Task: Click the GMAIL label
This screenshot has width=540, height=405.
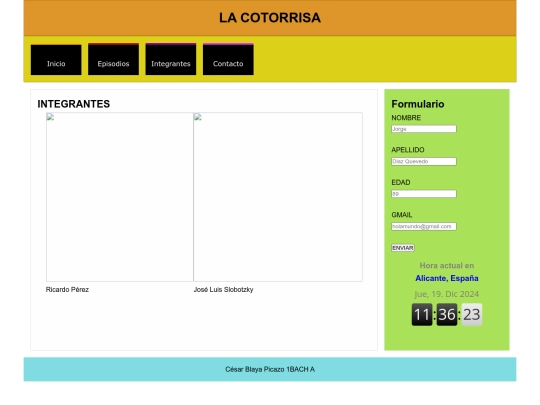Action: [402, 215]
